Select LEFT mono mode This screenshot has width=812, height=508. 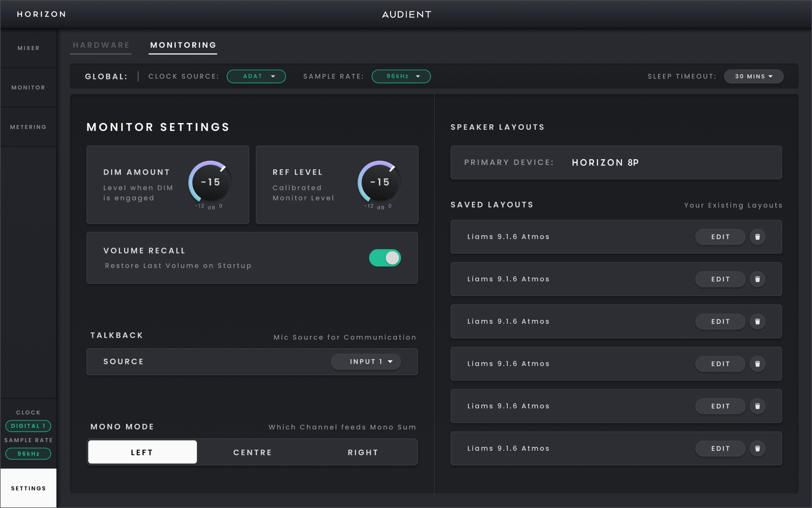(x=142, y=452)
